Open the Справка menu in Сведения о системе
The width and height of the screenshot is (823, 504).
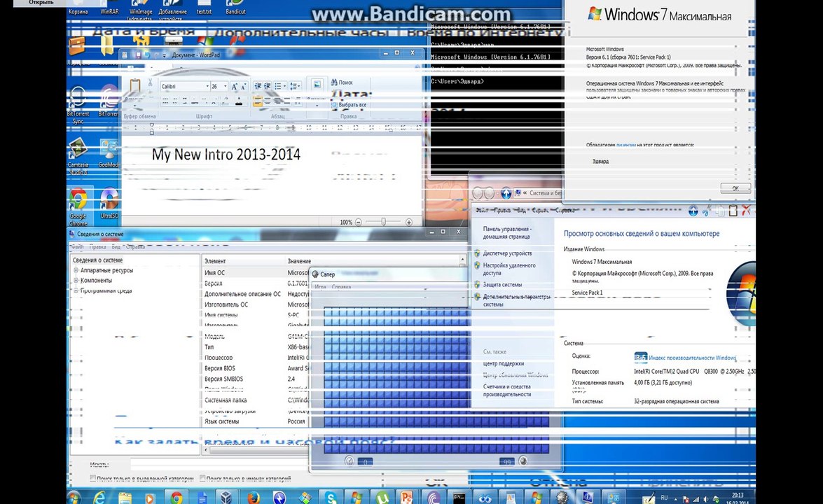[135, 246]
